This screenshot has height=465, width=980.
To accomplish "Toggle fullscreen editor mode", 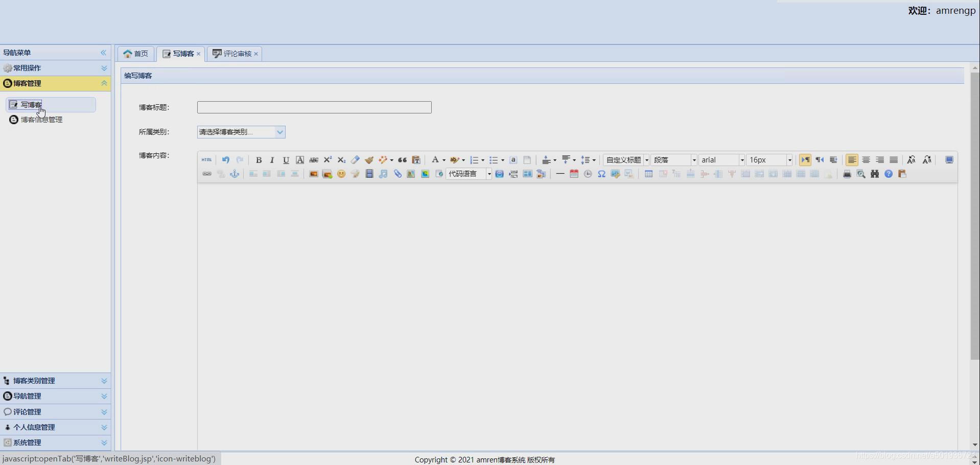I will point(949,160).
